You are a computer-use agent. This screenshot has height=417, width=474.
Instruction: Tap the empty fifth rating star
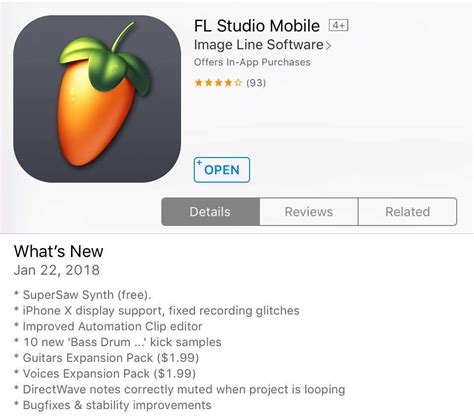(238, 83)
